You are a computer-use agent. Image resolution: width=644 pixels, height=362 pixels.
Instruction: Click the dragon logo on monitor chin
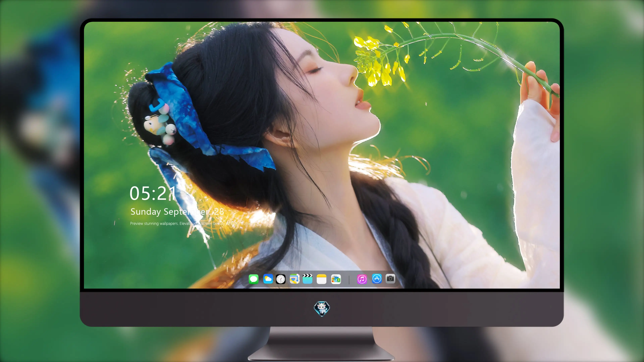pyautogui.click(x=322, y=309)
